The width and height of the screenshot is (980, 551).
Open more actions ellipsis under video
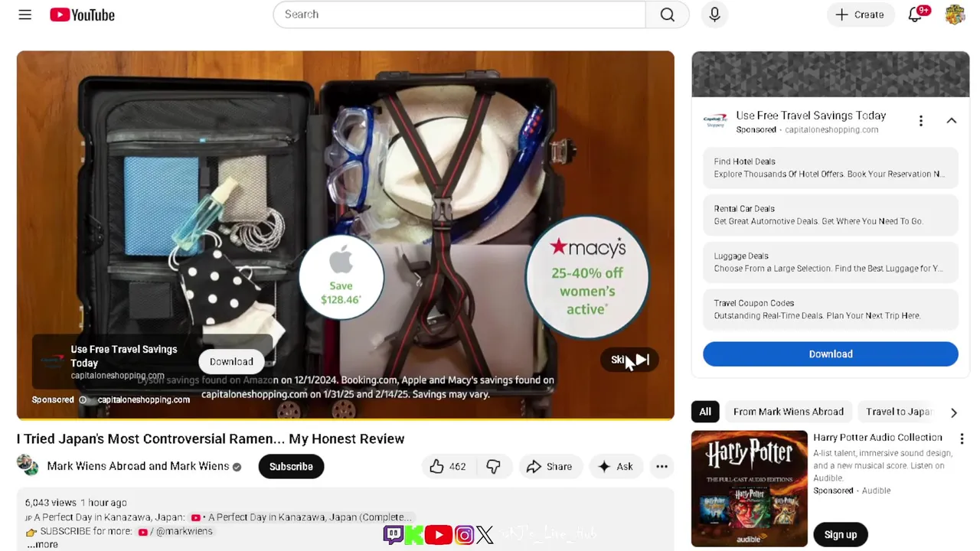(x=661, y=466)
